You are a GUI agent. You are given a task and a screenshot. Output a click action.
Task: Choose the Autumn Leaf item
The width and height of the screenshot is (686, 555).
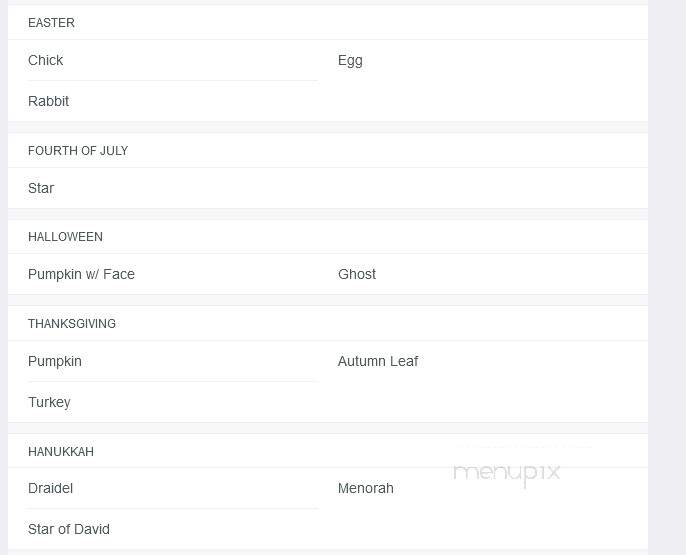click(378, 361)
